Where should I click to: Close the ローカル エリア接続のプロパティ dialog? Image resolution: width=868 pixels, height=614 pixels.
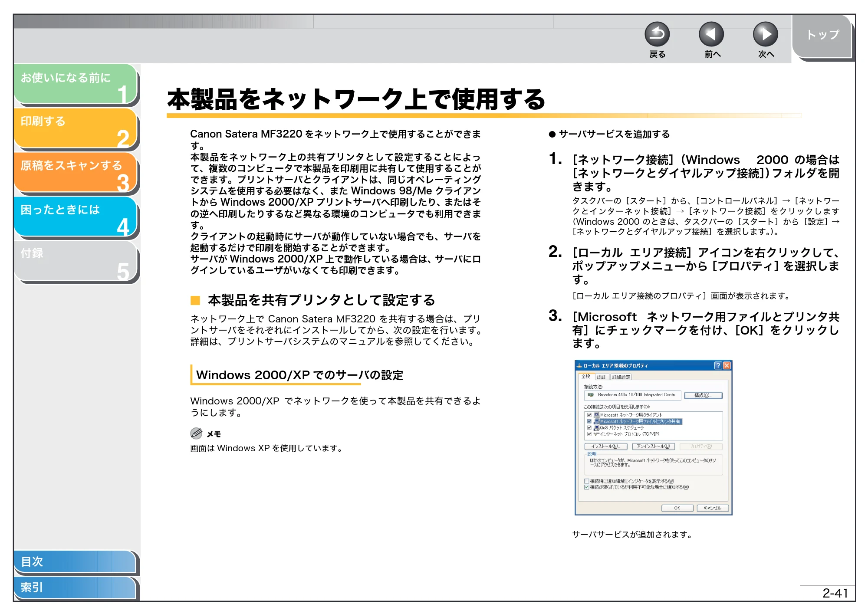[727, 365]
